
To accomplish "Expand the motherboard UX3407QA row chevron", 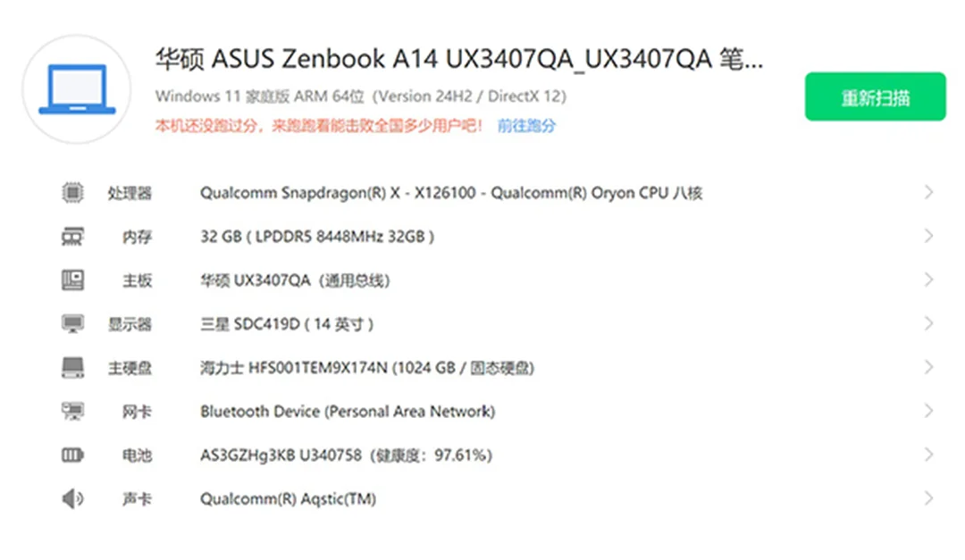I will [x=929, y=280].
